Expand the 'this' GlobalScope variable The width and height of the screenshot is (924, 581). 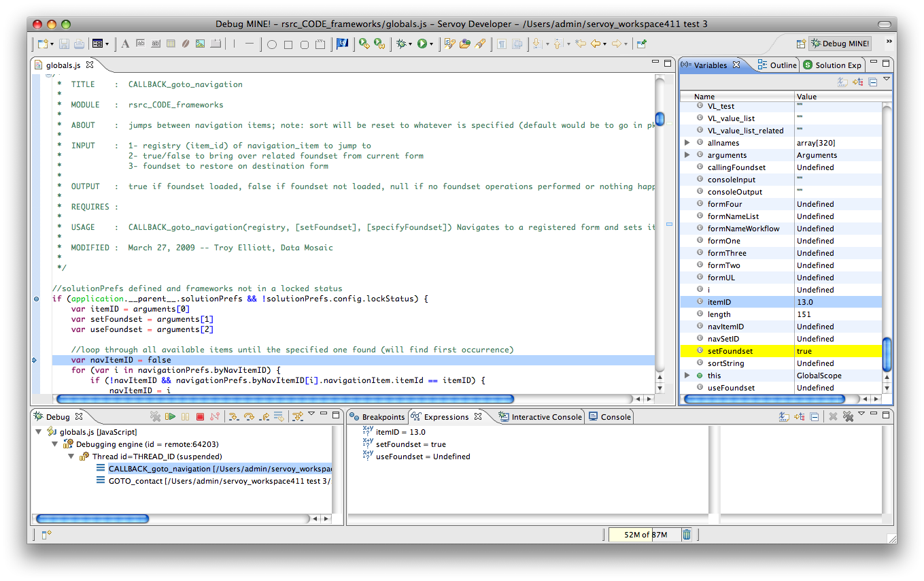(x=687, y=376)
